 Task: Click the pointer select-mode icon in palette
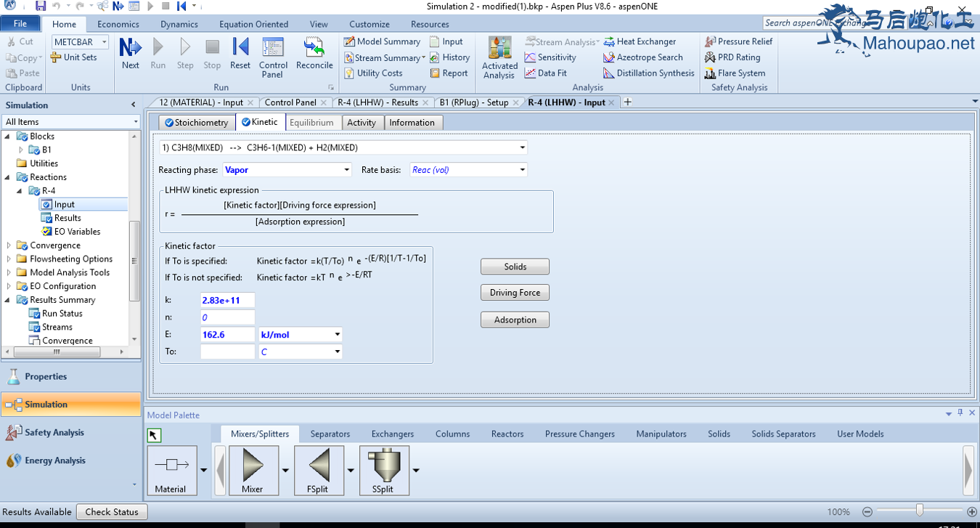(154, 435)
